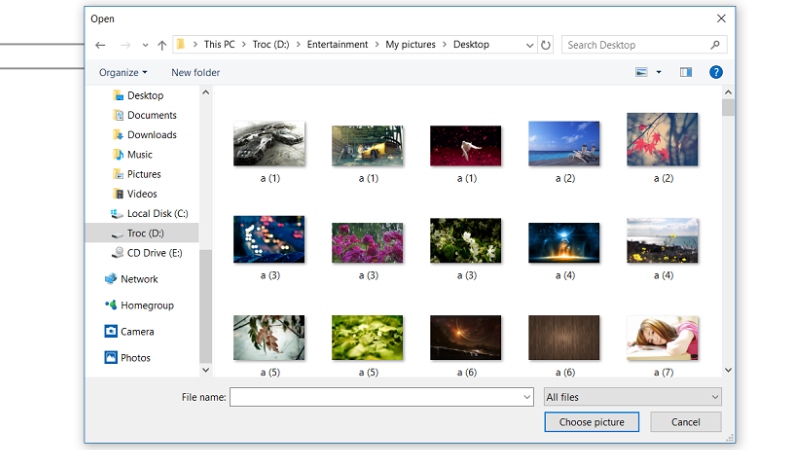Click the Cancel button
The height and width of the screenshot is (450, 800).
(685, 422)
